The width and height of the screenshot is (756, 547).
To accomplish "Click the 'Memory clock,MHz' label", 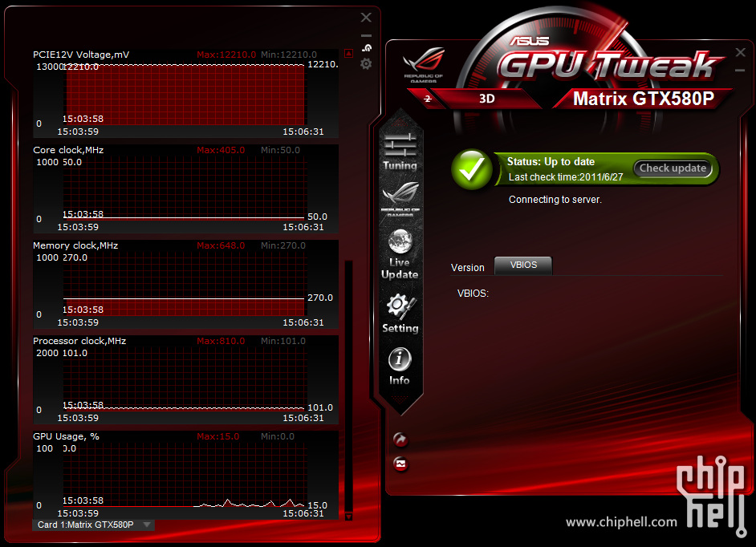I will pyautogui.click(x=75, y=245).
